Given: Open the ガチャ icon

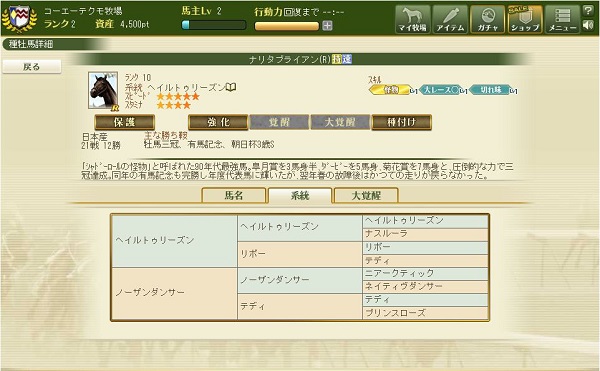Looking at the screenshot, I should pyautogui.click(x=488, y=19).
